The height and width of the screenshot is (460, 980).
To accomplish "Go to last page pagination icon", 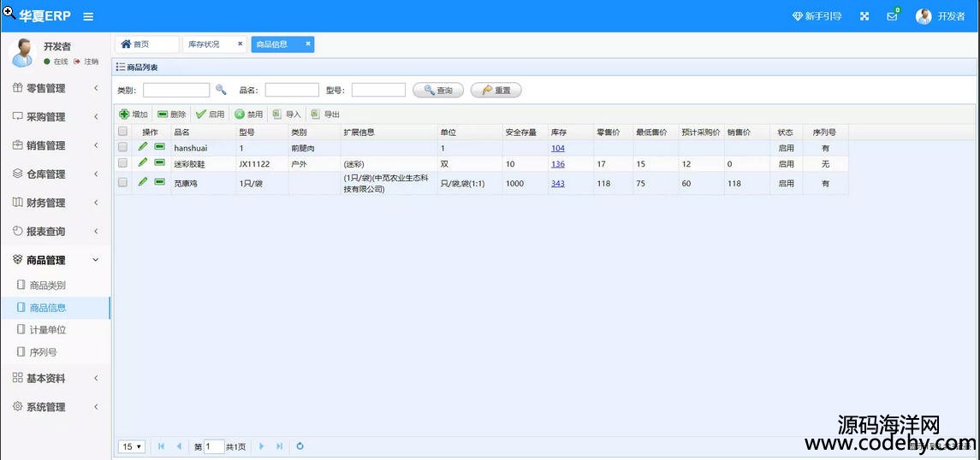I will (x=279, y=446).
